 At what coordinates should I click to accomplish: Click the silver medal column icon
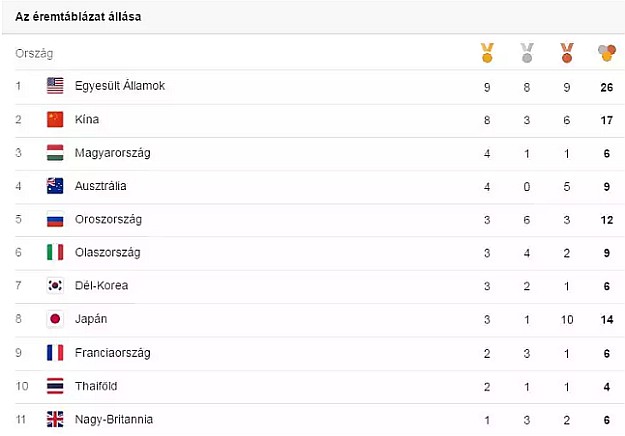click(527, 52)
